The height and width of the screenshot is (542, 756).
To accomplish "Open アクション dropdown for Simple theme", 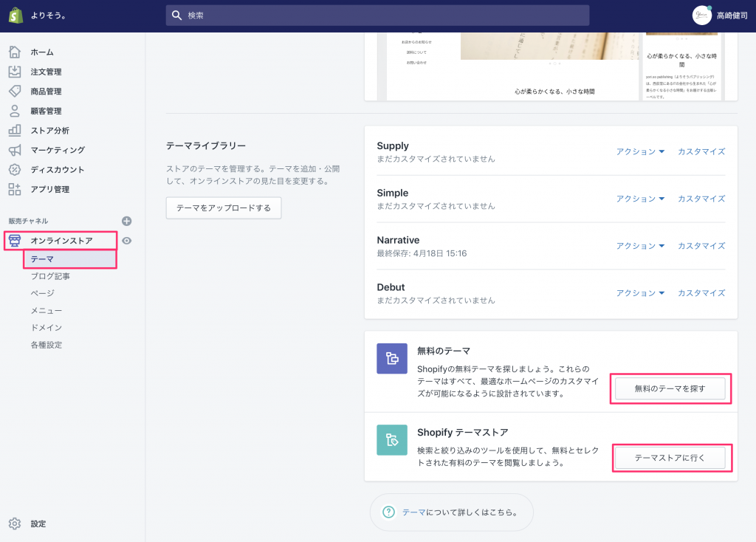I will [640, 199].
